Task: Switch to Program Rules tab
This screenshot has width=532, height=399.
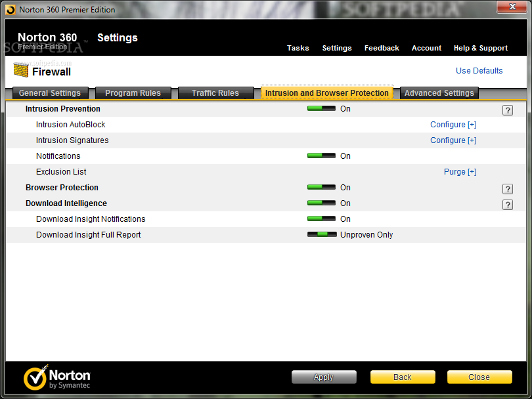Action: pos(133,93)
